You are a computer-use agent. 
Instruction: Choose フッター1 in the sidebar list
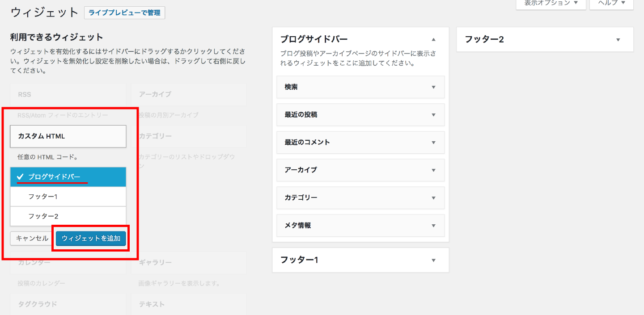[x=68, y=197]
